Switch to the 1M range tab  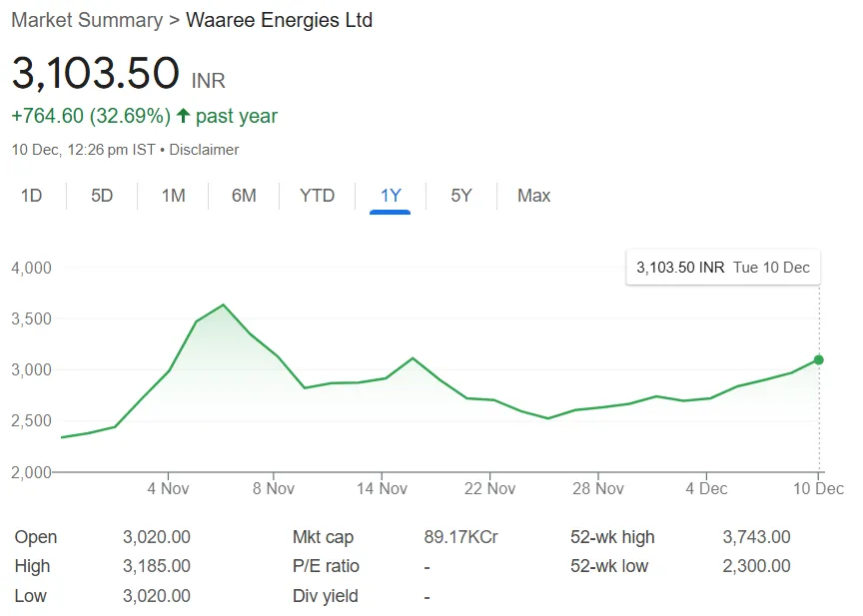click(x=174, y=196)
